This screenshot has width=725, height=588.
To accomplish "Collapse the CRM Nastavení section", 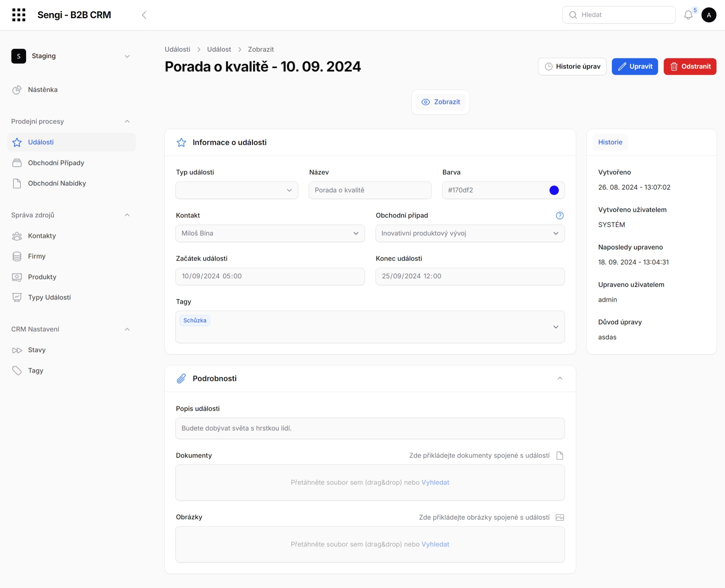I will (127, 329).
